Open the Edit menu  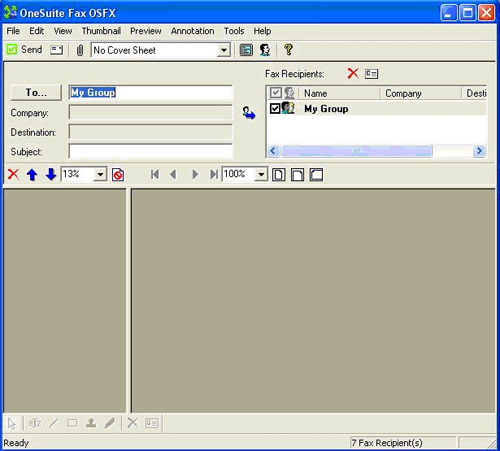(36, 31)
